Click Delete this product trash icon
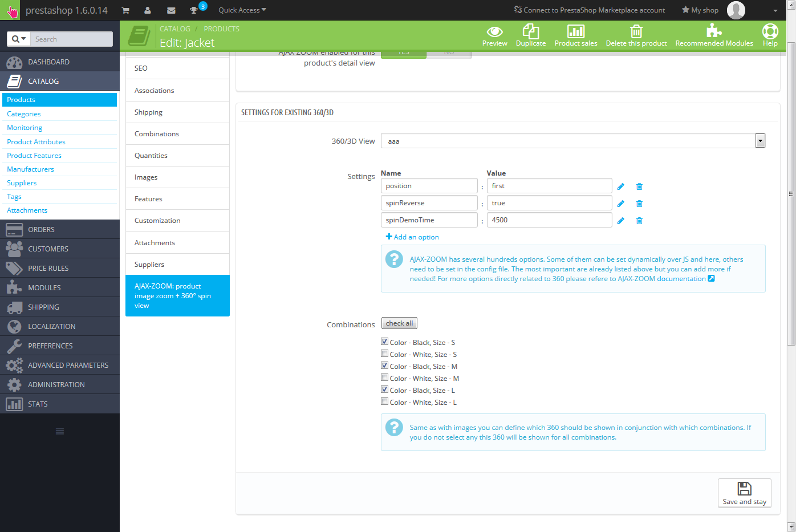Image resolution: width=796 pixels, height=532 pixels. [x=636, y=32]
